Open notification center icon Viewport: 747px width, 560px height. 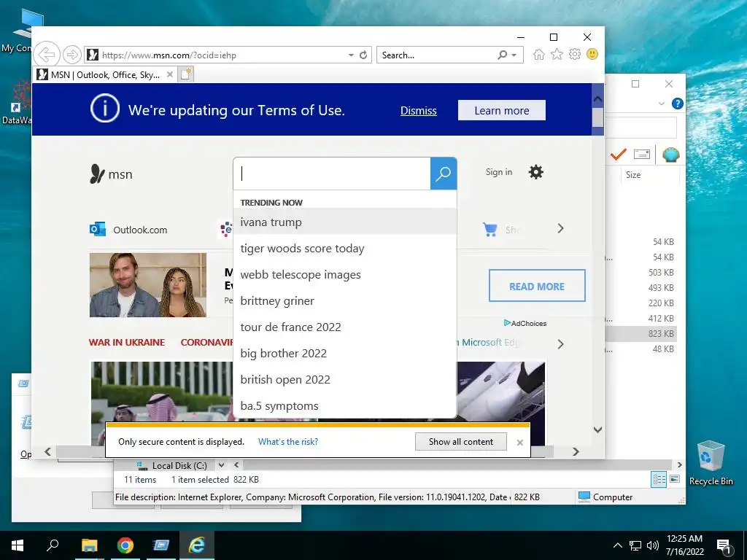[724, 545]
